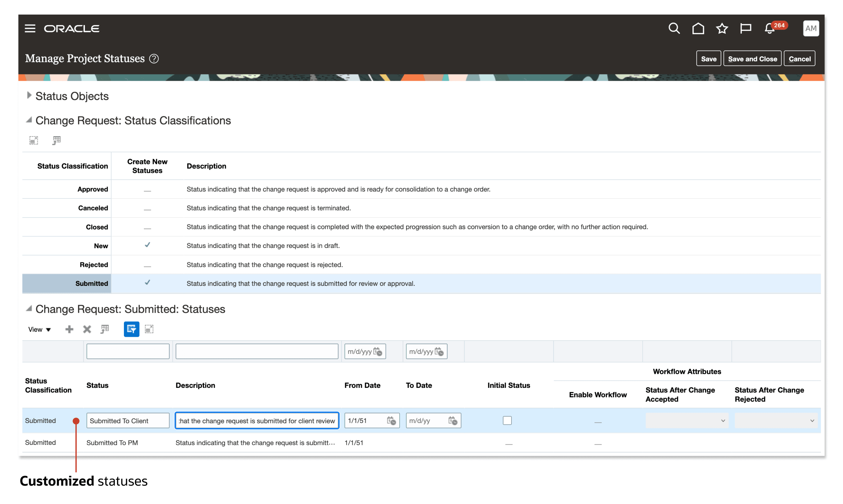Click the Status filter input field

click(128, 351)
